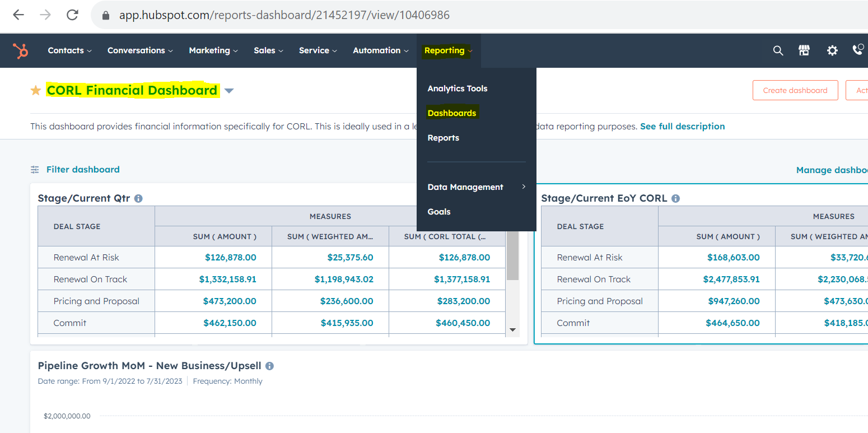Viewport: 868px width, 433px height.
Task: Select Goals in the Reporting menu
Action: [438, 212]
